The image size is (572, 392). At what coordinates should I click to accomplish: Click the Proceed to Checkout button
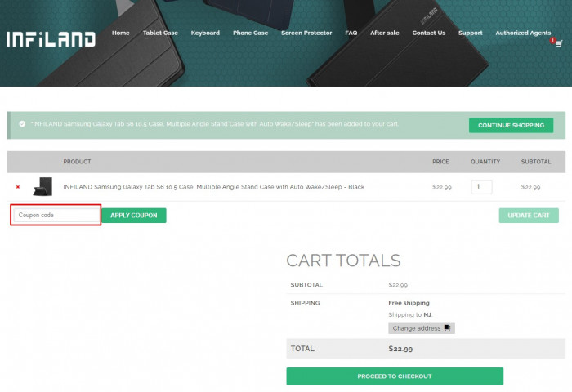(395, 376)
